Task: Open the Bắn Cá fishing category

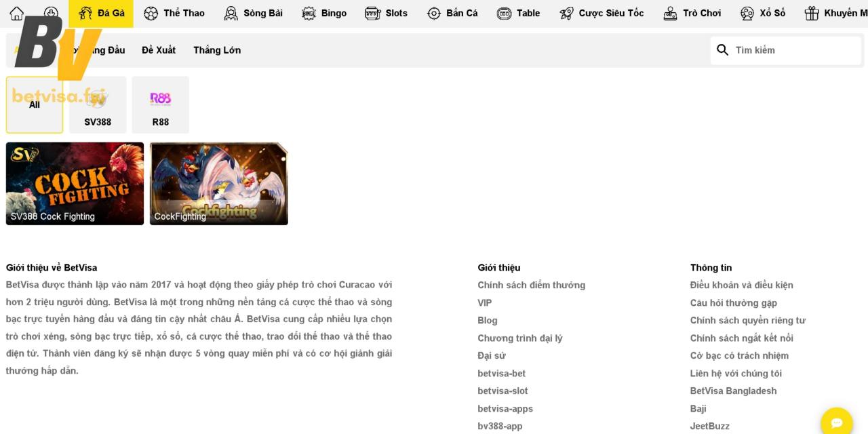Action: (452, 13)
